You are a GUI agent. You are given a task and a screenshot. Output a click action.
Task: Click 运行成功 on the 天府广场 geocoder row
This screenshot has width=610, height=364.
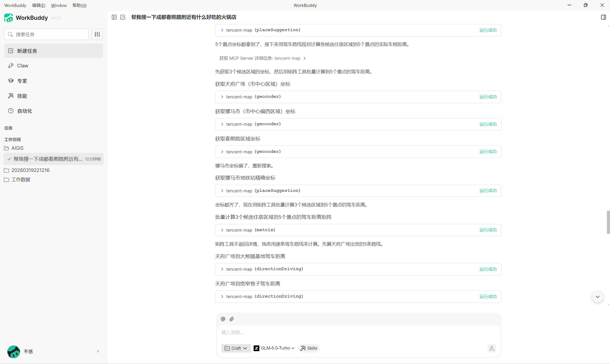click(488, 97)
